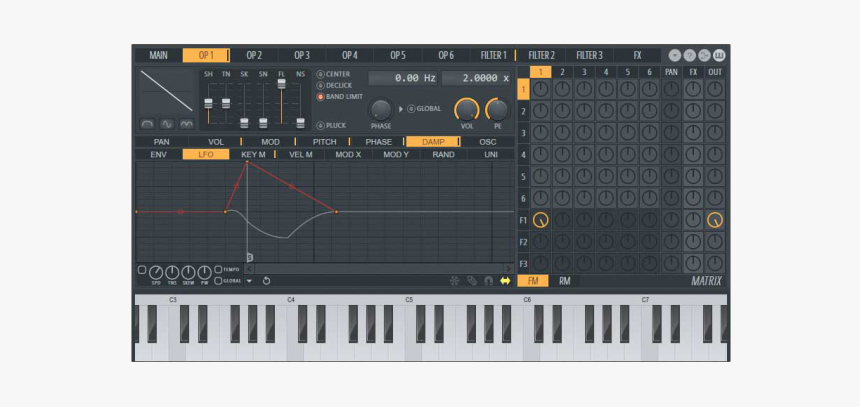This screenshot has height=407, width=860.
Task: Enable the CENTER option
Action: point(320,74)
